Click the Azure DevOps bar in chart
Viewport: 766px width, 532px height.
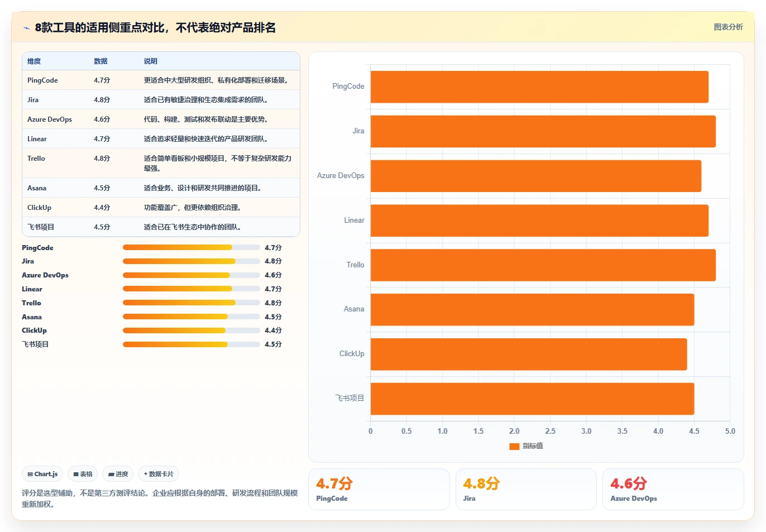(536, 176)
